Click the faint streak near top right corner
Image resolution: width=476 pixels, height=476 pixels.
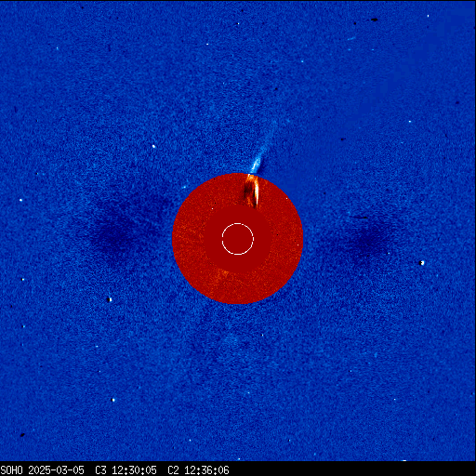pos(351,39)
